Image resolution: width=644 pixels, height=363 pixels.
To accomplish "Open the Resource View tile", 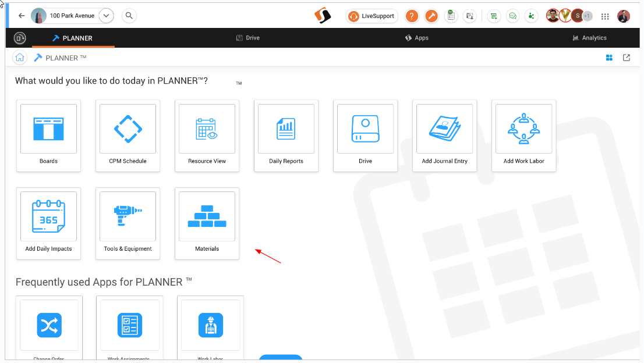I will tap(207, 136).
